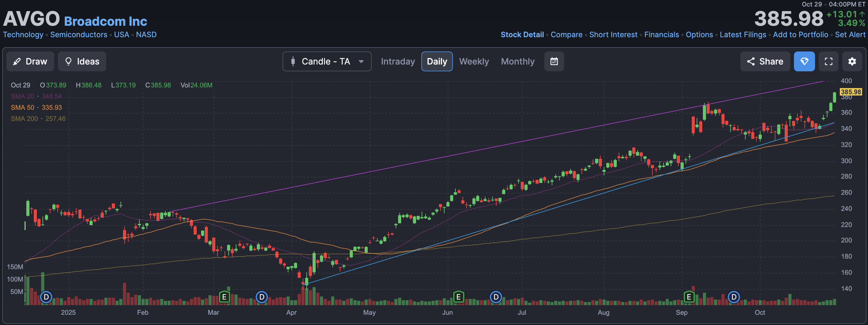Click the September earnings E marker

point(689,297)
